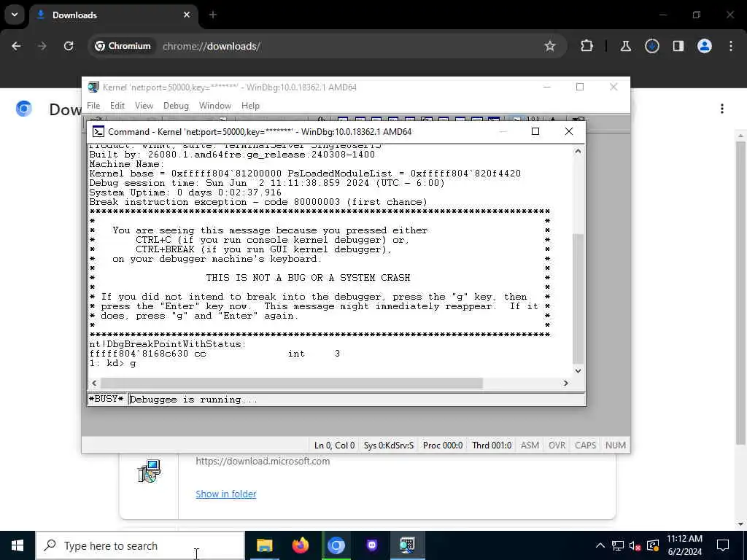Open Chromium's tab search chevron

tap(15, 15)
